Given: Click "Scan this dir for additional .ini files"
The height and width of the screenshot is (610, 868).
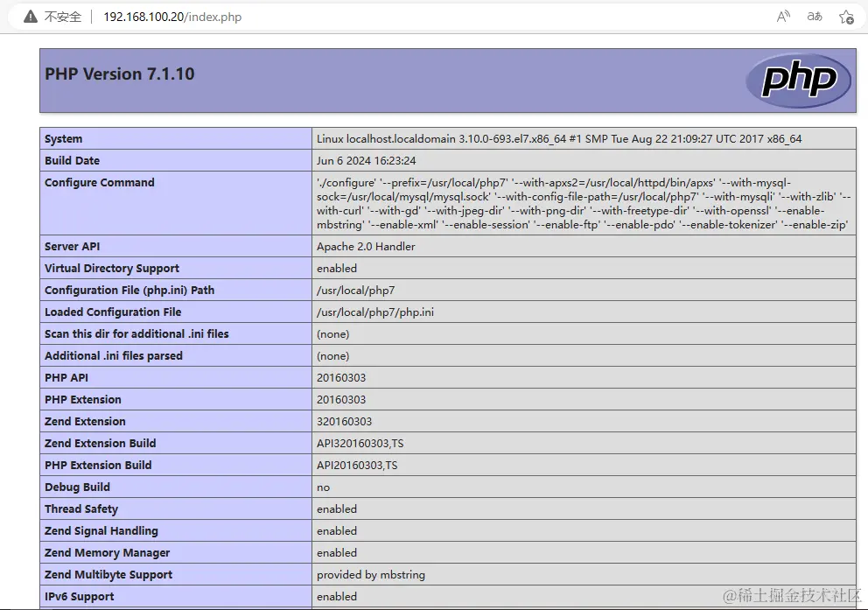Looking at the screenshot, I should pos(136,333).
